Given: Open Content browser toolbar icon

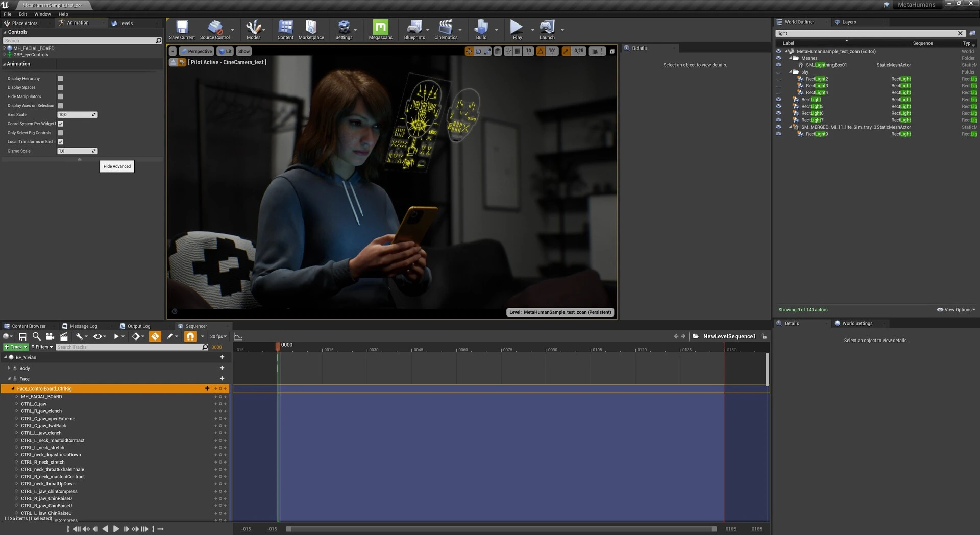Looking at the screenshot, I should coord(285,28).
